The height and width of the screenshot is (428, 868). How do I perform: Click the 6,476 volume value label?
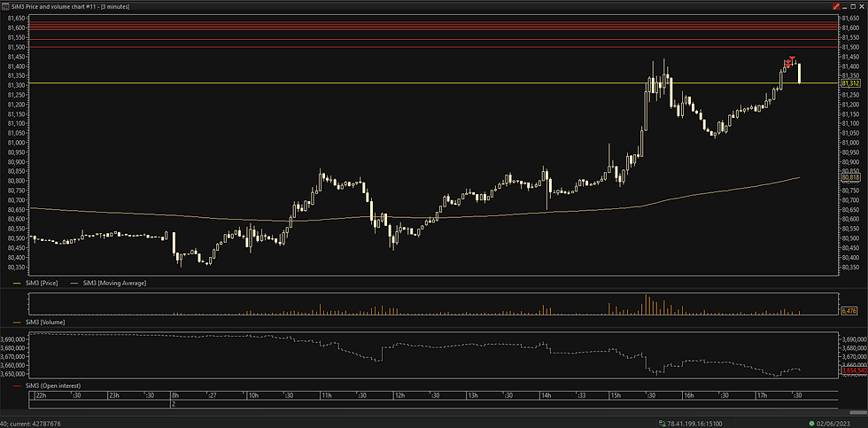[849, 311]
